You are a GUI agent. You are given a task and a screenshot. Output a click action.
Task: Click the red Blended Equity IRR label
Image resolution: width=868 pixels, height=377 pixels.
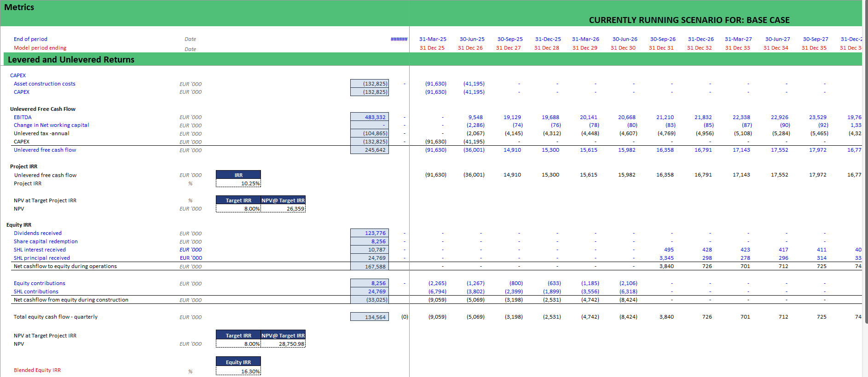pos(37,370)
